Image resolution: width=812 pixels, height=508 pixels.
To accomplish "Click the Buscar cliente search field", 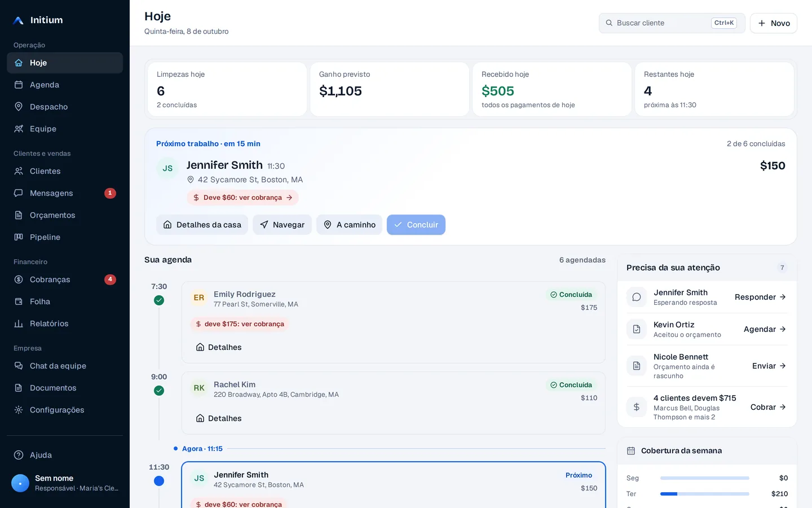I will coord(672,23).
